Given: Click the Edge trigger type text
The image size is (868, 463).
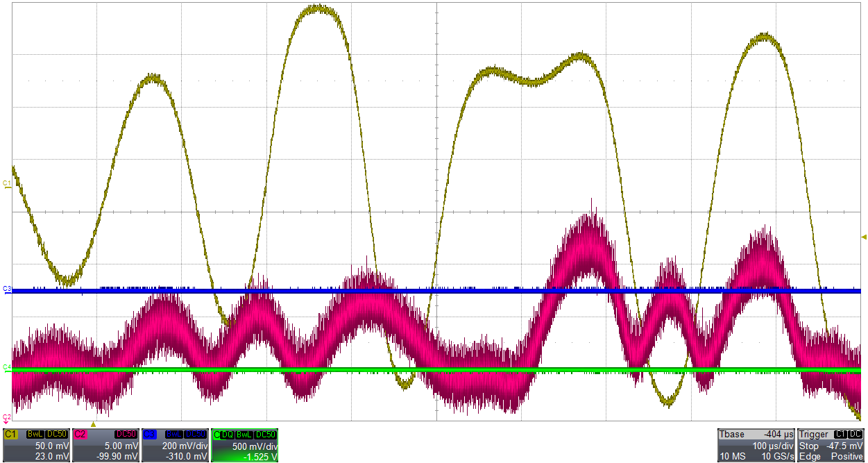Looking at the screenshot, I should pos(810,456).
